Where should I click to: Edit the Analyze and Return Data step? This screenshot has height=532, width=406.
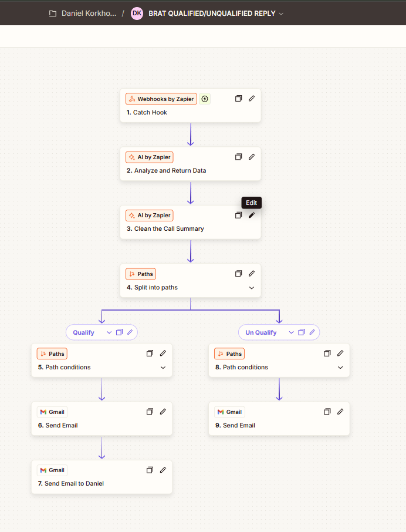(x=252, y=157)
